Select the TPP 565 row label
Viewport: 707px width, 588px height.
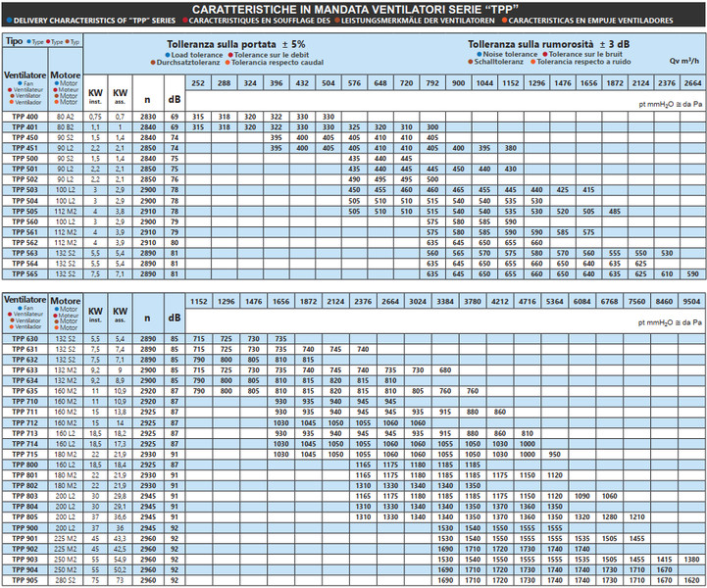(x=25, y=276)
